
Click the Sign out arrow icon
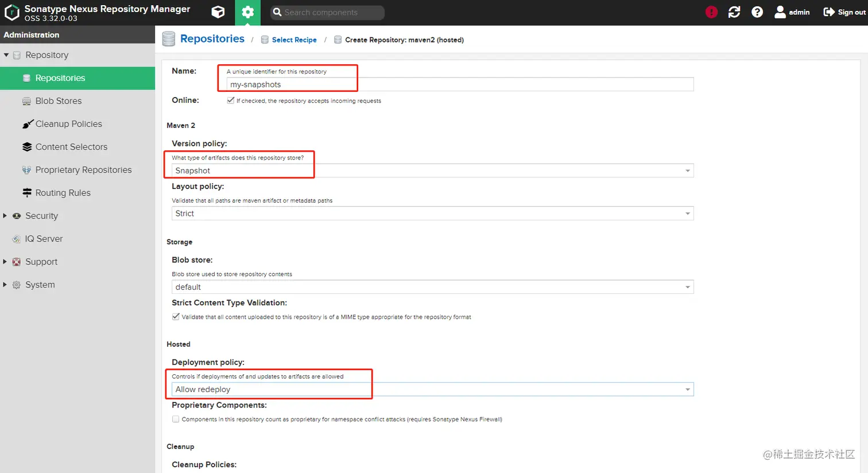(x=829, y=12)
